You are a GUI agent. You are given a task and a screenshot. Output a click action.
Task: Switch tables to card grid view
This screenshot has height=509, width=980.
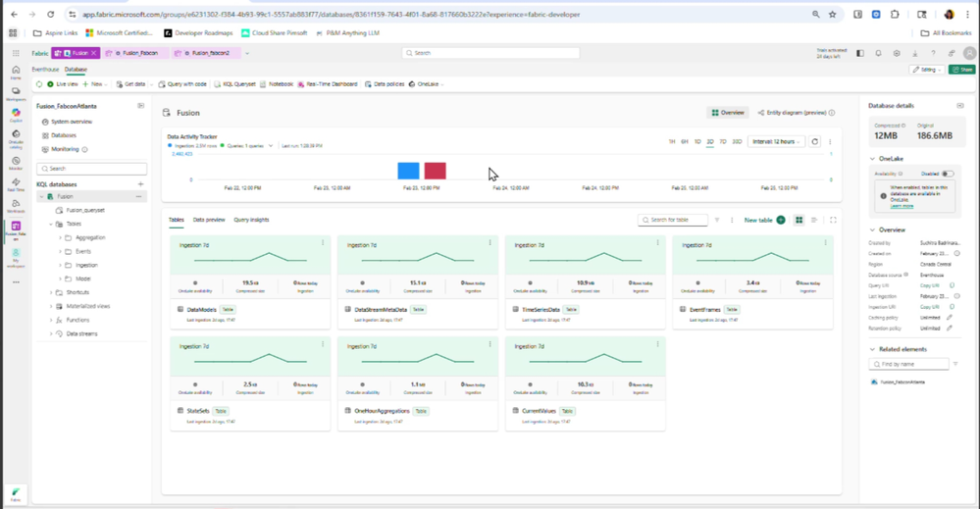(x=799, y=220)
